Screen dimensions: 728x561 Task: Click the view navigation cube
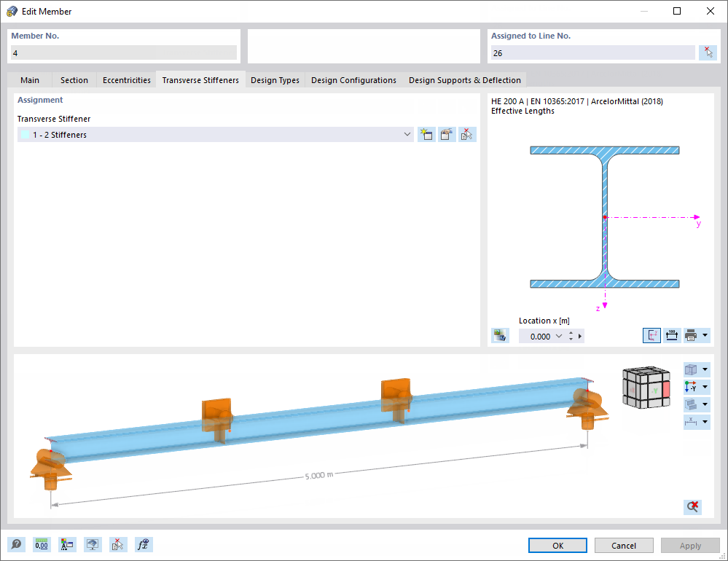point(646,387)
